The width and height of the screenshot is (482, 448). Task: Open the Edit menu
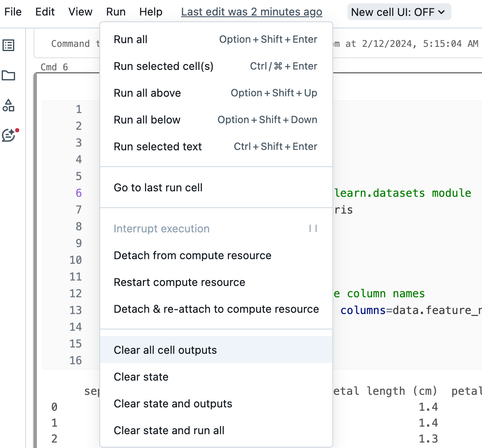tap(44, 12)
